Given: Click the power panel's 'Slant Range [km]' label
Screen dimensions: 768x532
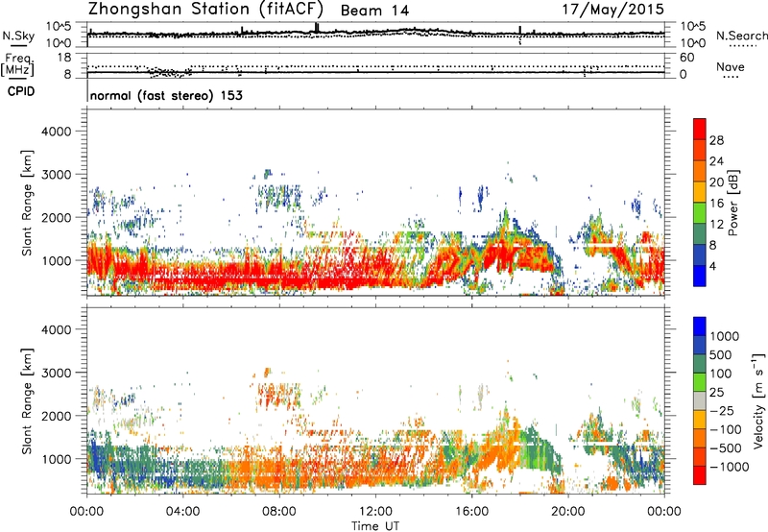Looking at the screenshot, I should (27, 203).
